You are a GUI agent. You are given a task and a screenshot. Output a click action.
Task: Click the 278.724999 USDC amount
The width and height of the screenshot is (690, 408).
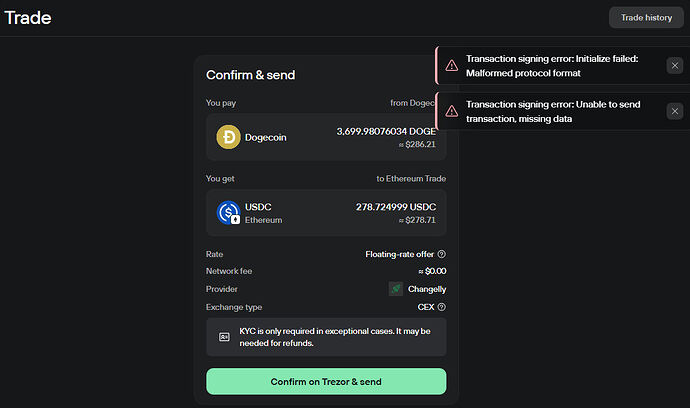tap(396, 207)
